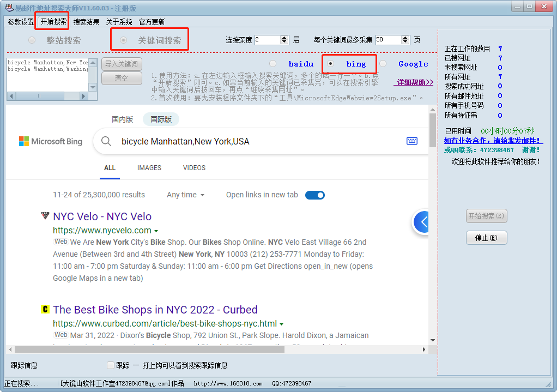Screen dimensions: 557x392
Task: Decrease the 连接深度 value with down arrow
Action: [x=284, y=42]
